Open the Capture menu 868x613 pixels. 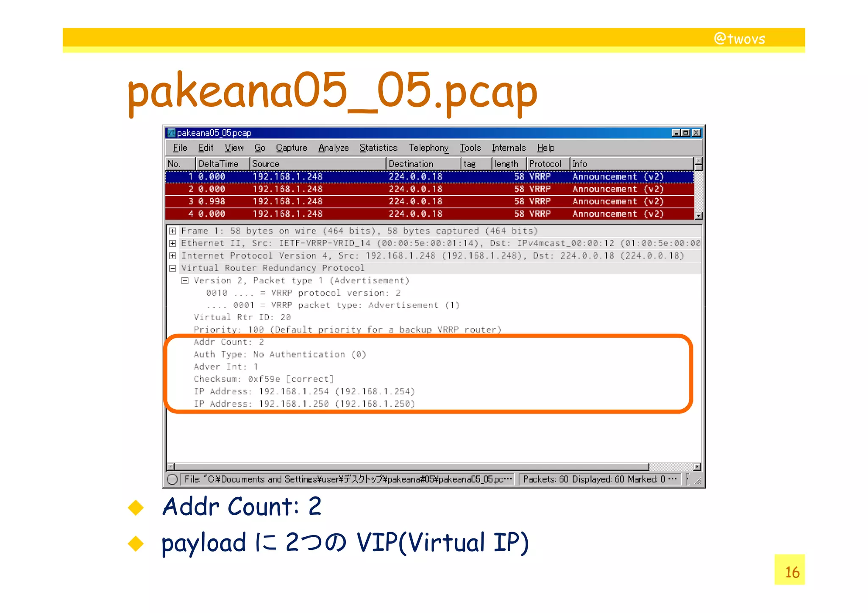point(292,147)
